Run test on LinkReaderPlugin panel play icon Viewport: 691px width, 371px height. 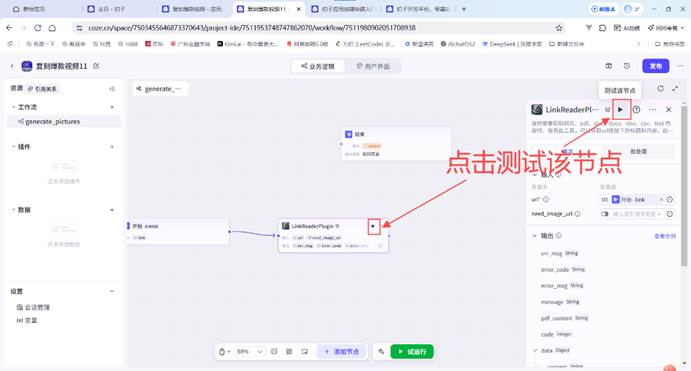(x=620, y=109)
